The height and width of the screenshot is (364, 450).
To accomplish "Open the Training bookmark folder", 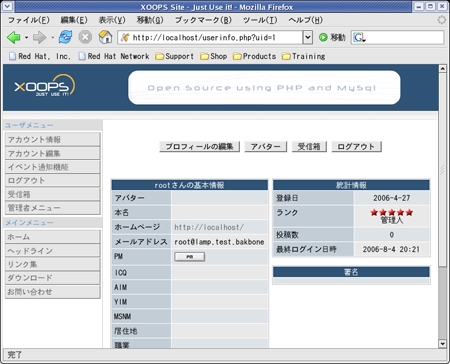I will pos(303,56).
